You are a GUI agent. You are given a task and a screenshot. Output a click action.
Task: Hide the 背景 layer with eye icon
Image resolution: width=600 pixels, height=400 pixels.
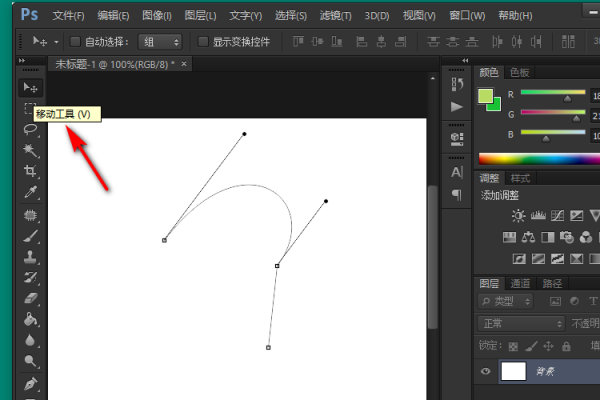486,371
